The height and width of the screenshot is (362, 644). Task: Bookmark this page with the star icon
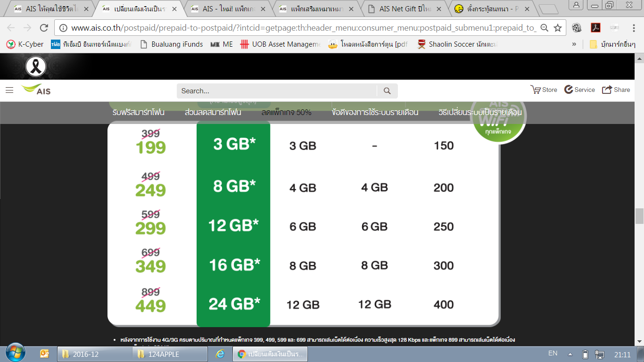[x=558, y=28]
